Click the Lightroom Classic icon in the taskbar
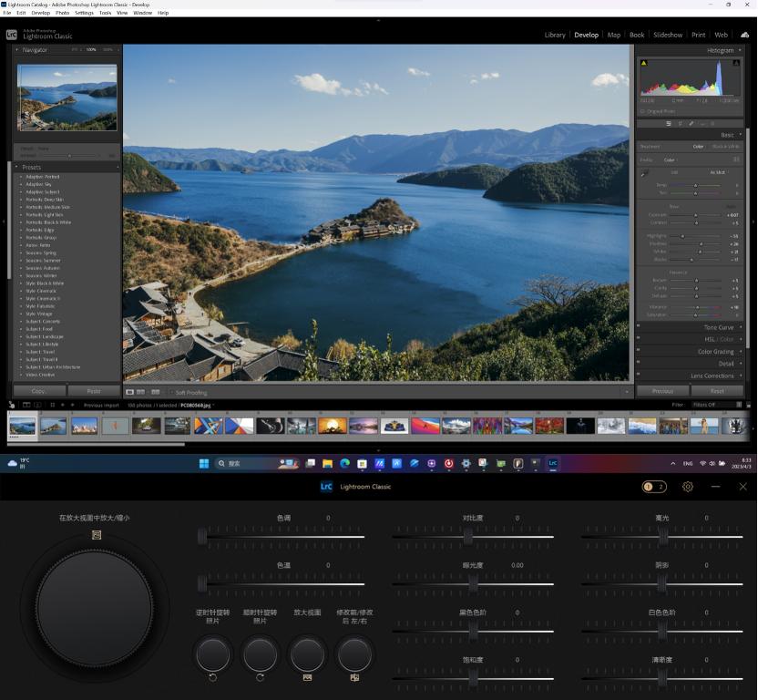This screenshot has height=700, width=758. 552,463
